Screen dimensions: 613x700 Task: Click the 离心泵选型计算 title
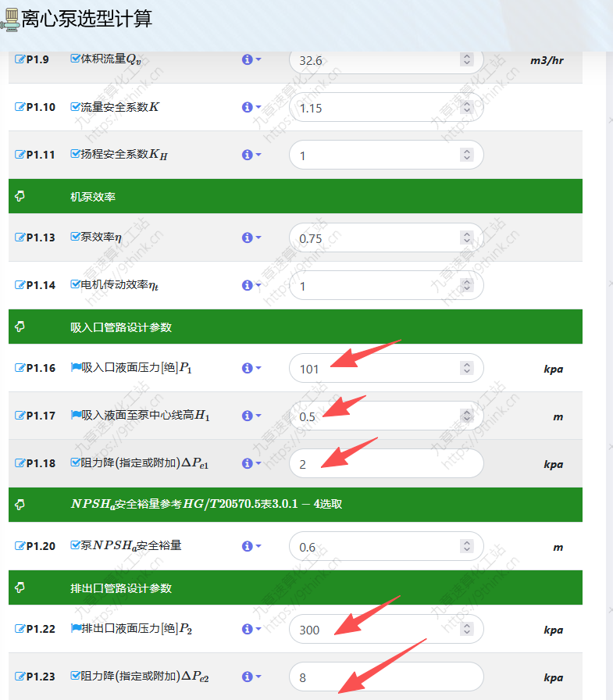pos(87,19)
